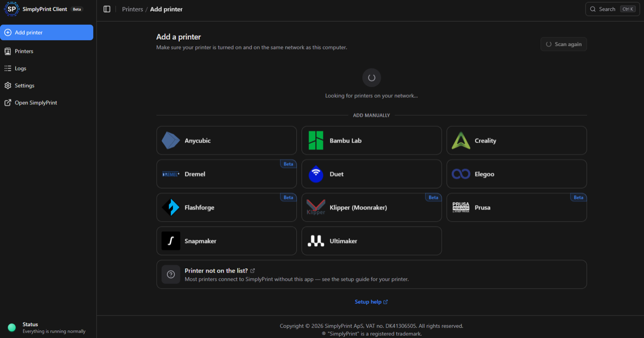Open the Logs page

click(x=47, y=69)
